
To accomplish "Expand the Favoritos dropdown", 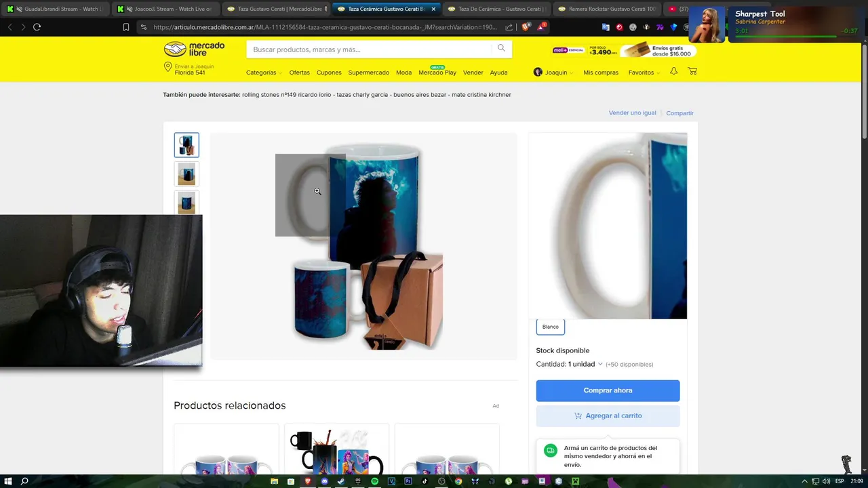I will coord(644,73).
